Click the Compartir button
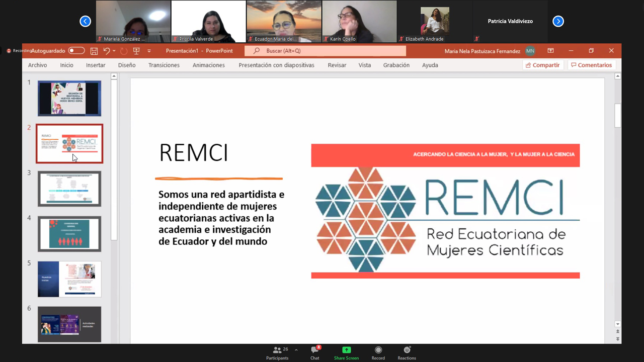 (542, 65)
